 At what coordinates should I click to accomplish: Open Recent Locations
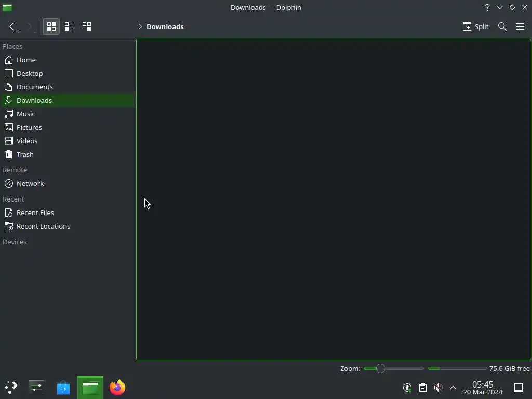68,227
